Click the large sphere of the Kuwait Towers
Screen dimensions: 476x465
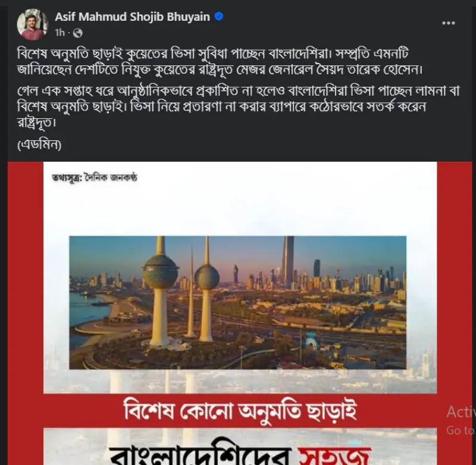click(x=160, y=272)
